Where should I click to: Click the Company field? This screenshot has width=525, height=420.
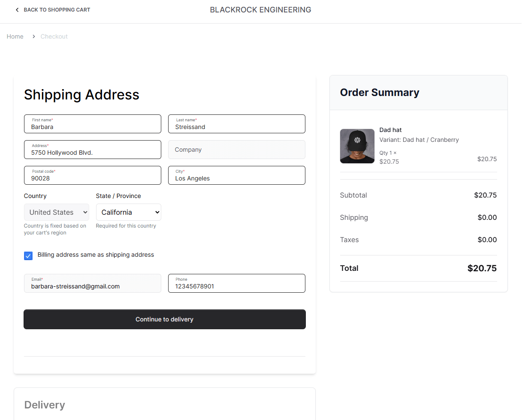(x=236, y=150)
